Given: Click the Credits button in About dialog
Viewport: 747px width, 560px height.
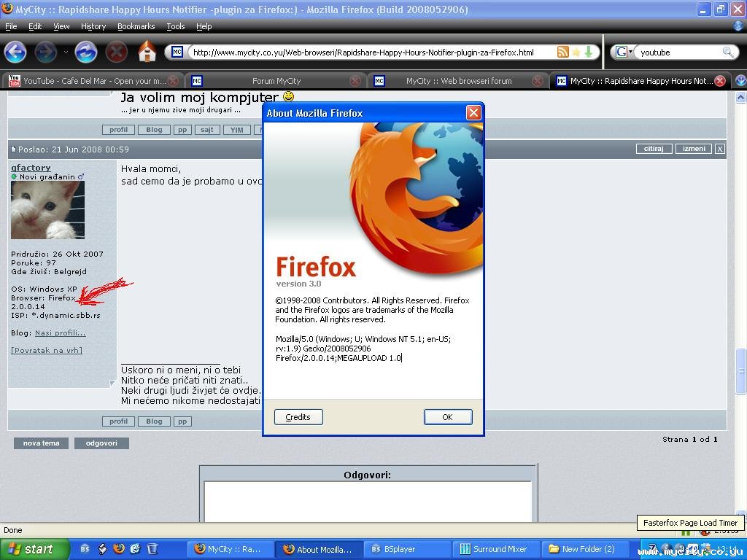Looking at the screenshot, I should pyautogui.click(x=298, y=417).
